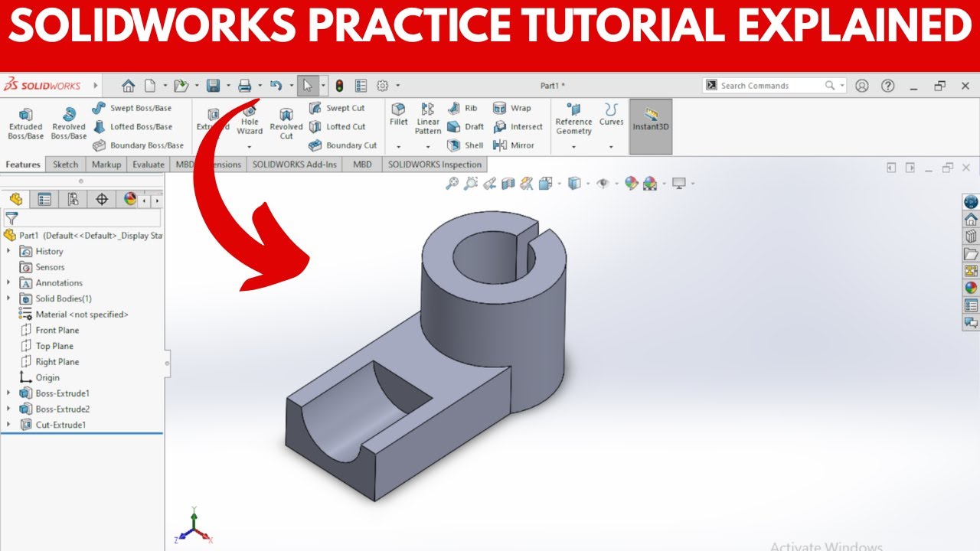Click the File Properties icon beside the traffic light

pos(361,86)
